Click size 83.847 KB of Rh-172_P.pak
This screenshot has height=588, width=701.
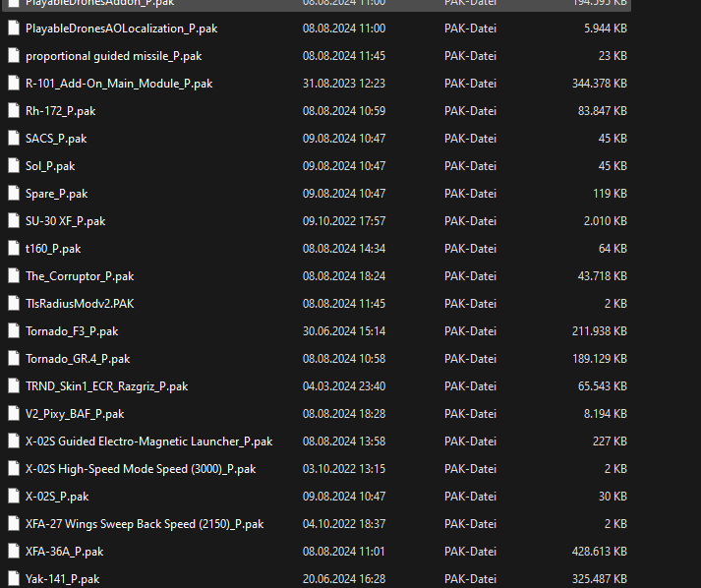tap(603, 111)
